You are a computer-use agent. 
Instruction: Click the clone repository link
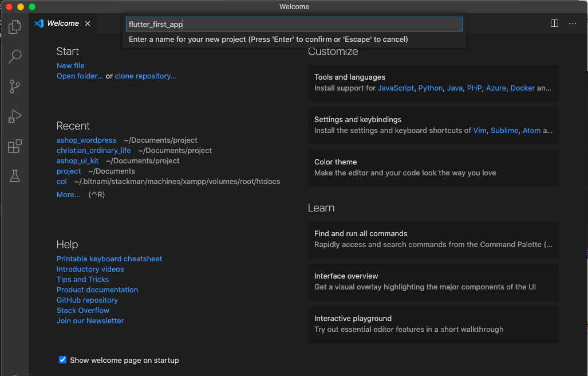point(145,76)
